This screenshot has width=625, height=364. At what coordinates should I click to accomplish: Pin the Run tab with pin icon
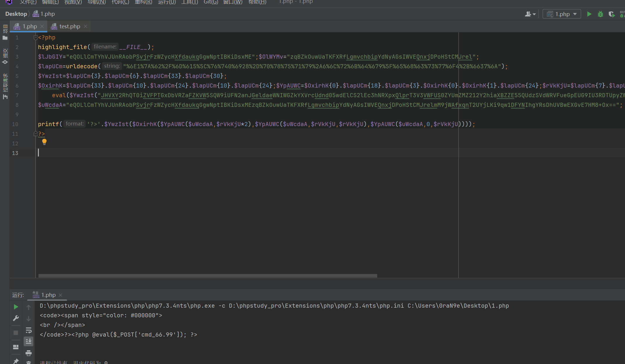(16, 361)
